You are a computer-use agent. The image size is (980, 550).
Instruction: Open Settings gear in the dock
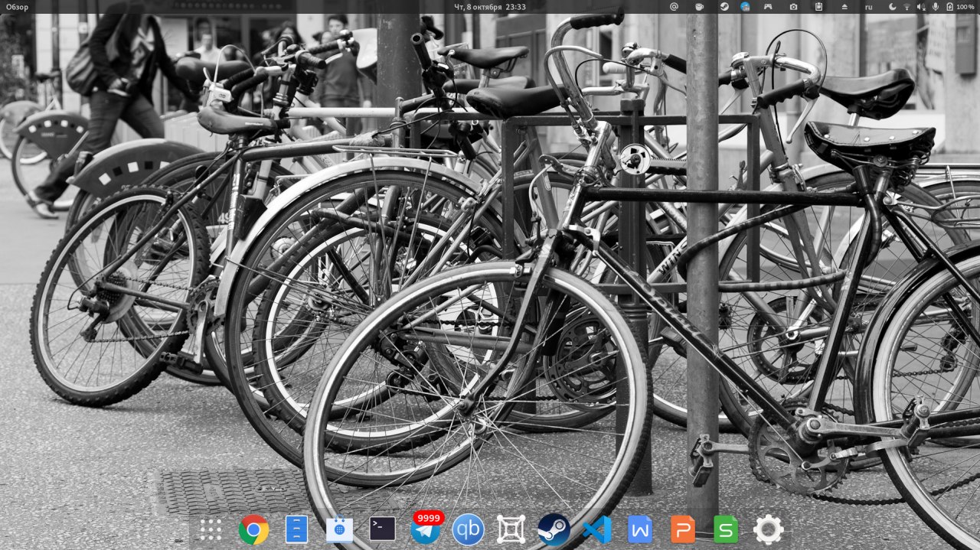point(769,529)
